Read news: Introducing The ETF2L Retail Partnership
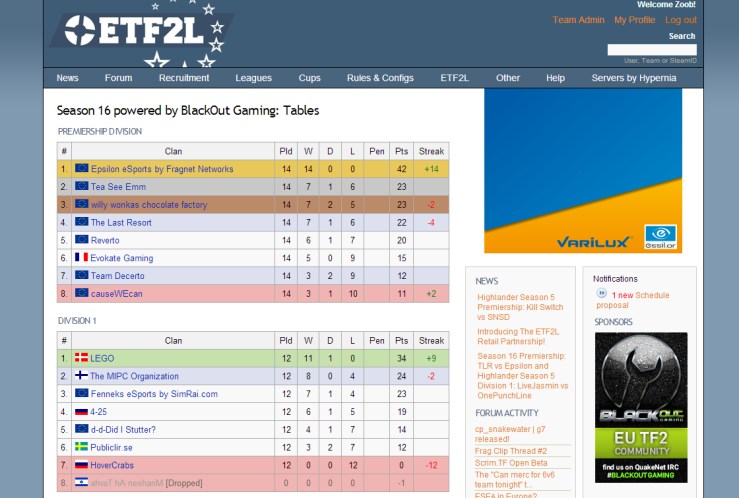Viewport: 739px width, 498px height. point(518,336)
